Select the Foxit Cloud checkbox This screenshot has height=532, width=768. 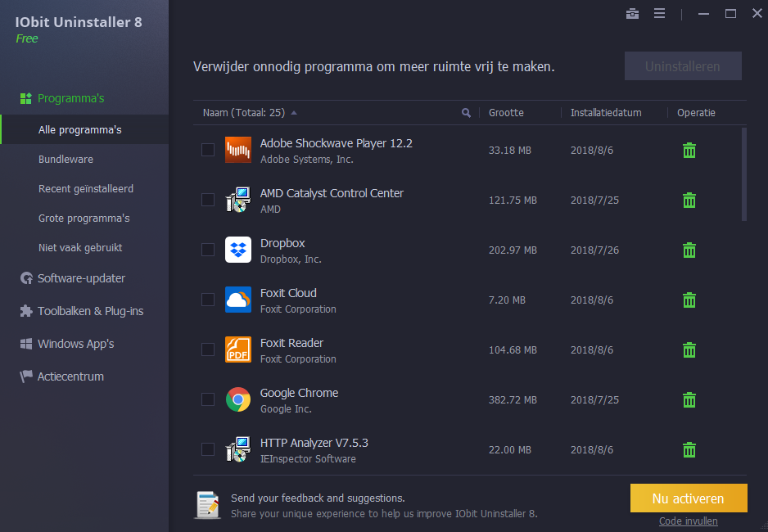coord(208,300)
